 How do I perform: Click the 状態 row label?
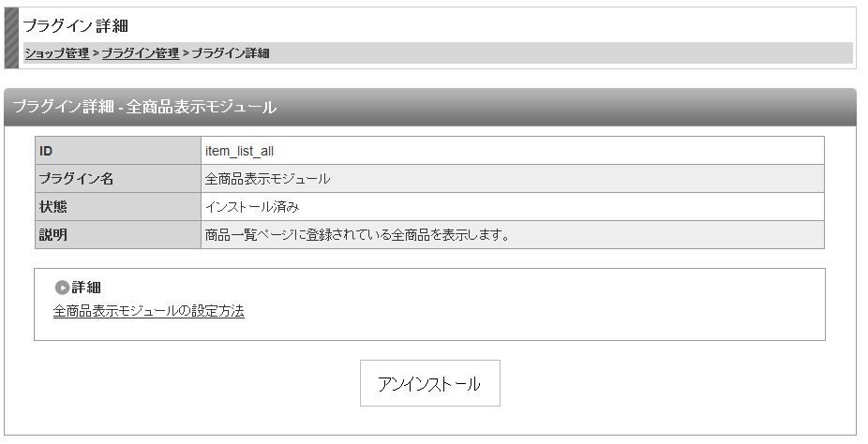tap(118, 207)
